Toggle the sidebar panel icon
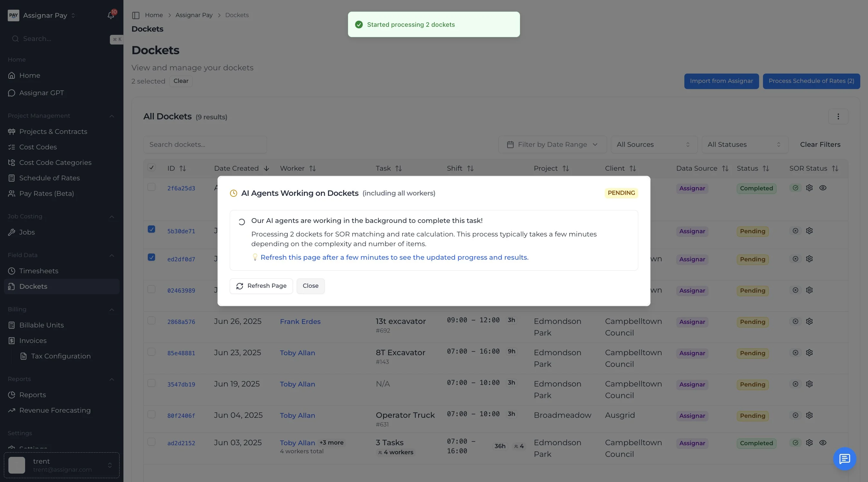This screenshot has width=868, height=482. coord(136,15)
